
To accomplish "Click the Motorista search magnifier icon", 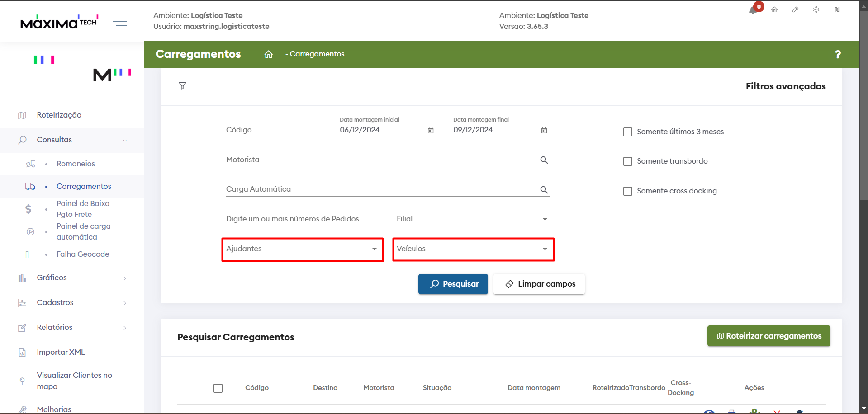I will (544, 160).
